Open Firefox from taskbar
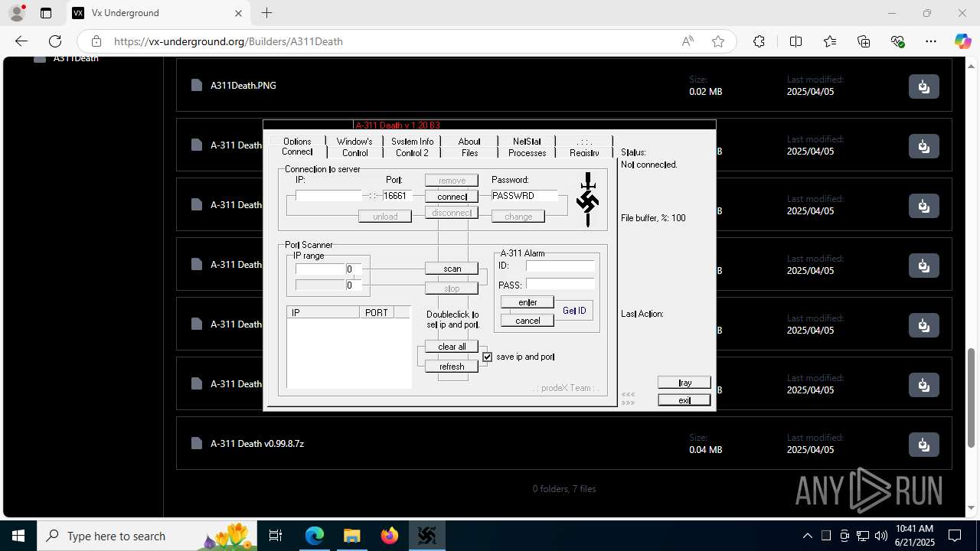The height and width of the screenshot is (551, 980). click(x=390, y=536)
